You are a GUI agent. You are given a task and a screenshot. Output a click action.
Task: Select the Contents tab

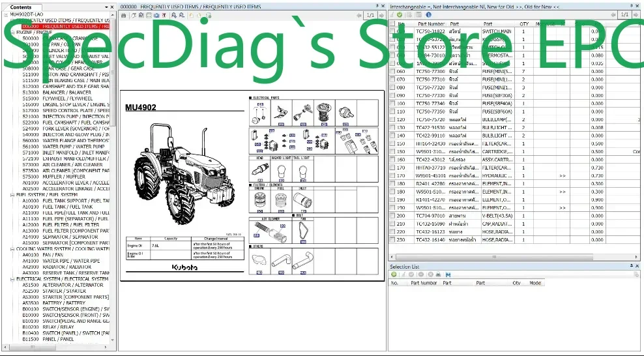click(21, 7)
